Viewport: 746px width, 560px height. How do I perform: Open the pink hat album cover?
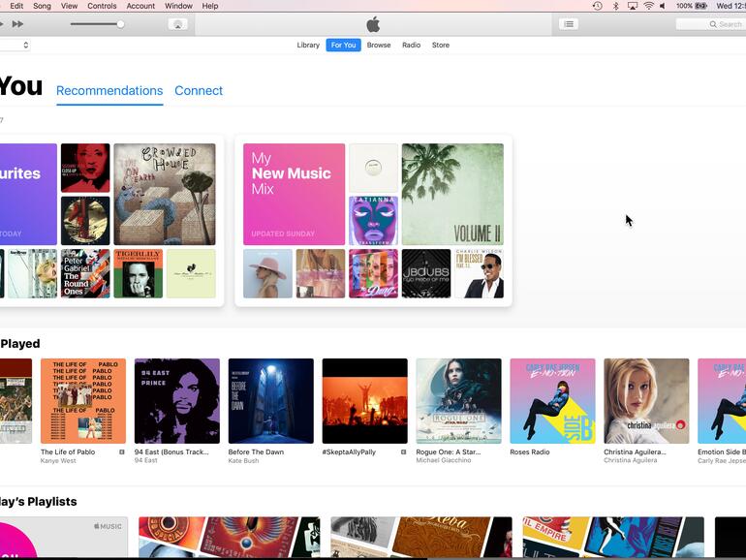pos(267,273)
